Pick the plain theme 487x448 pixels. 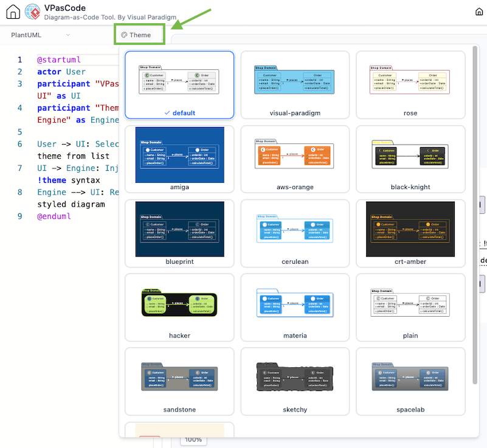410,308
